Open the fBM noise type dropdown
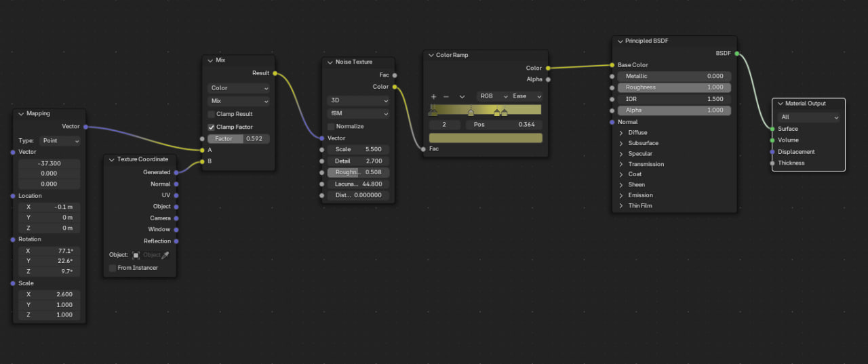The width and height of the screenshot is (868, 364). pos(358,114)
